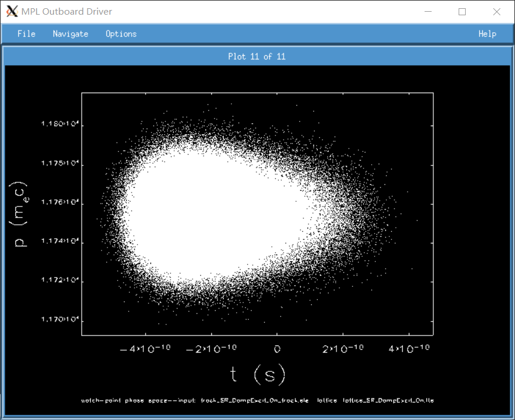
Task: Click the '1.180×10⁴' y-axis tick label
Action: point(60,124)
